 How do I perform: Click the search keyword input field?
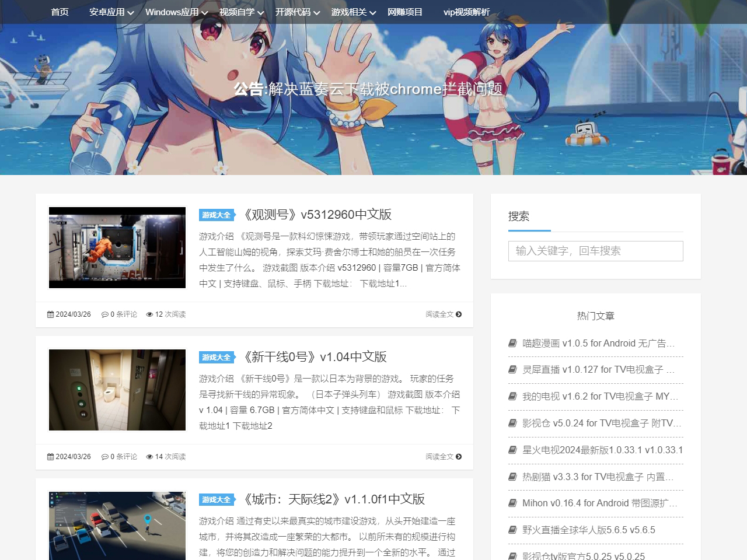pyautogui.click(x=595, y=251)
